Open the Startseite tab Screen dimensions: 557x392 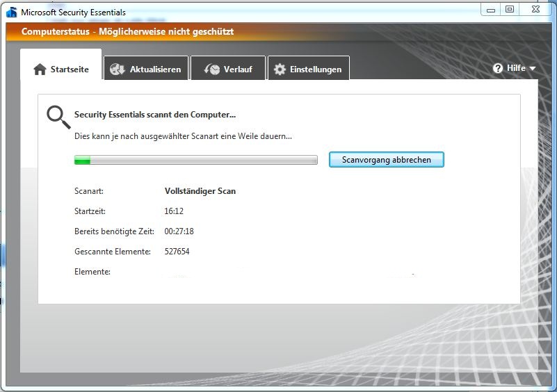tap(61, 65)
